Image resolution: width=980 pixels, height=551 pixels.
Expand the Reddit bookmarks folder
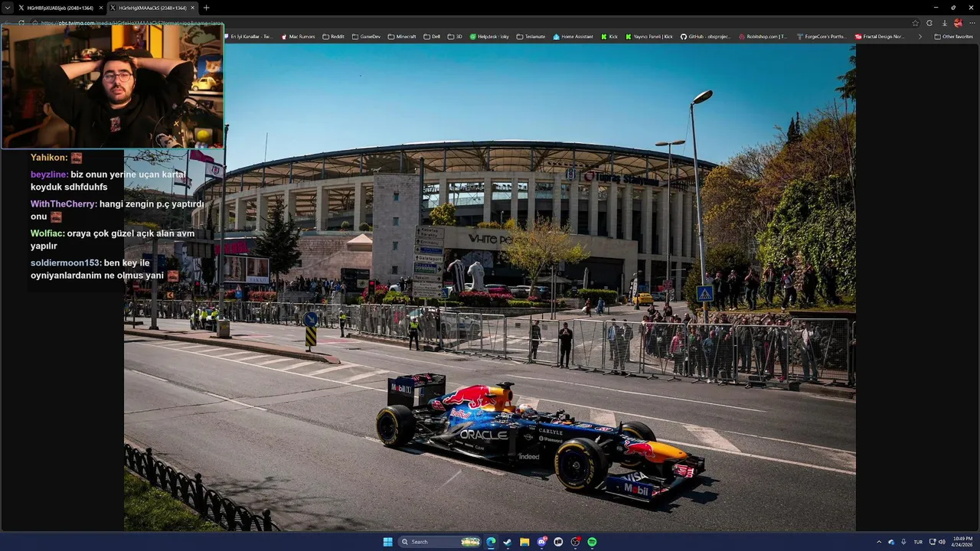[x=334, y=37]
